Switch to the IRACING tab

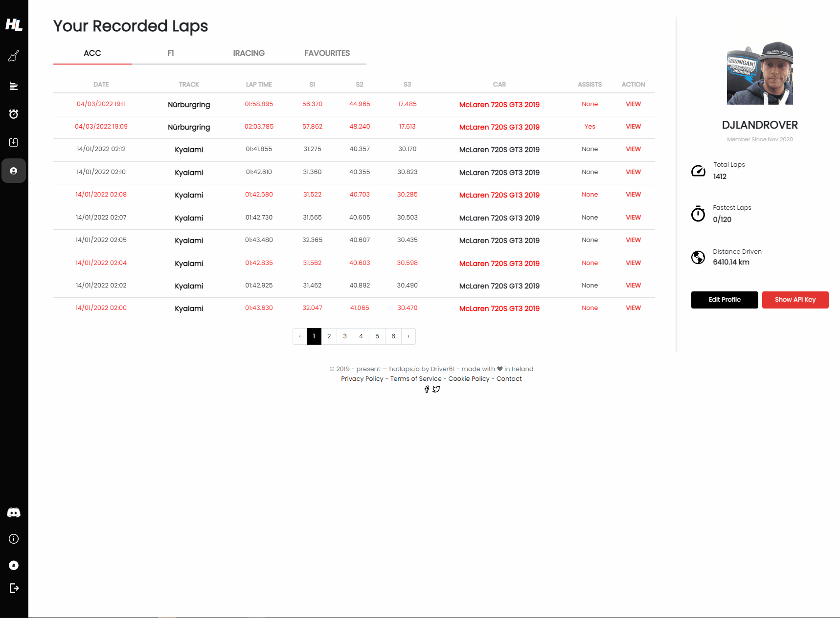point(249,53)
